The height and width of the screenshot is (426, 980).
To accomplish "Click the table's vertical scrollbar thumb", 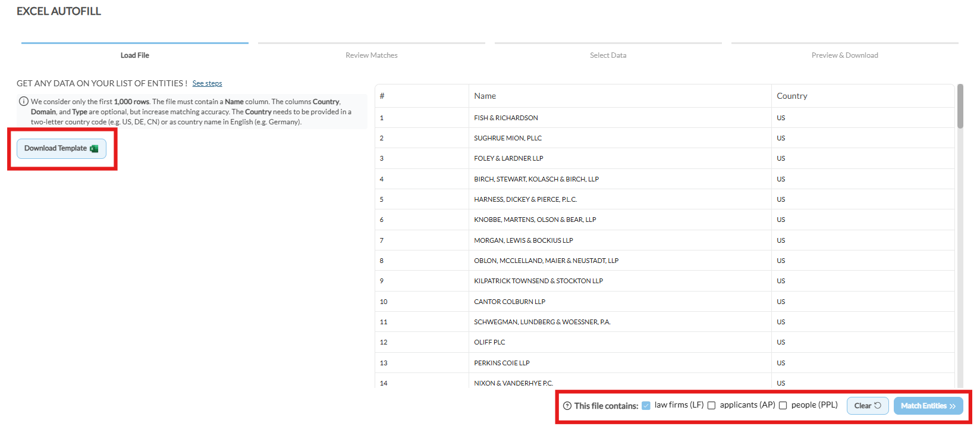I will click(960, 106).
